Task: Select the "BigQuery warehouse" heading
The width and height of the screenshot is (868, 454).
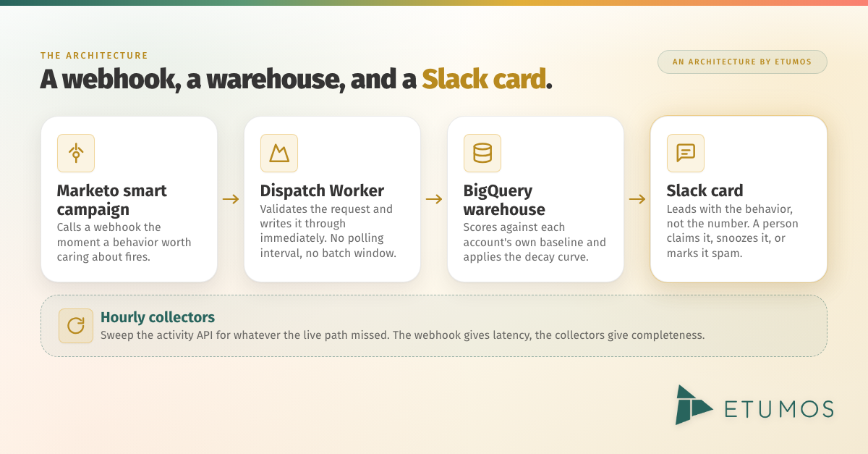Action: click(505, 200)
